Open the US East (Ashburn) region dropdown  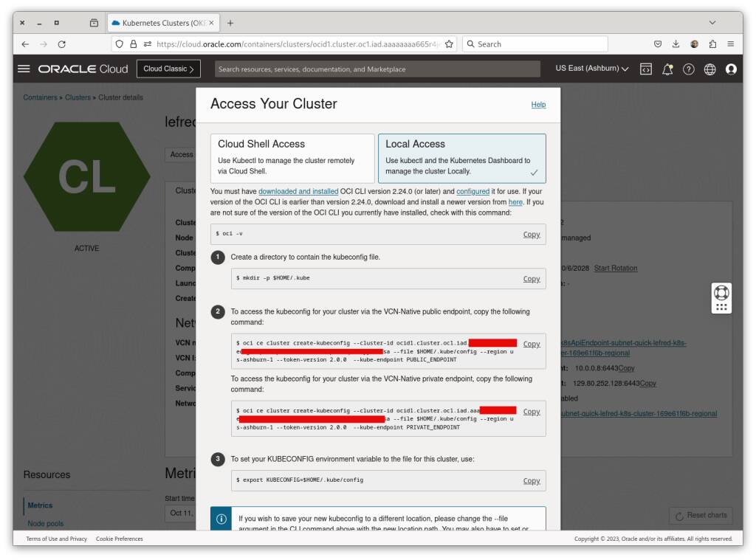coord(591,69)
